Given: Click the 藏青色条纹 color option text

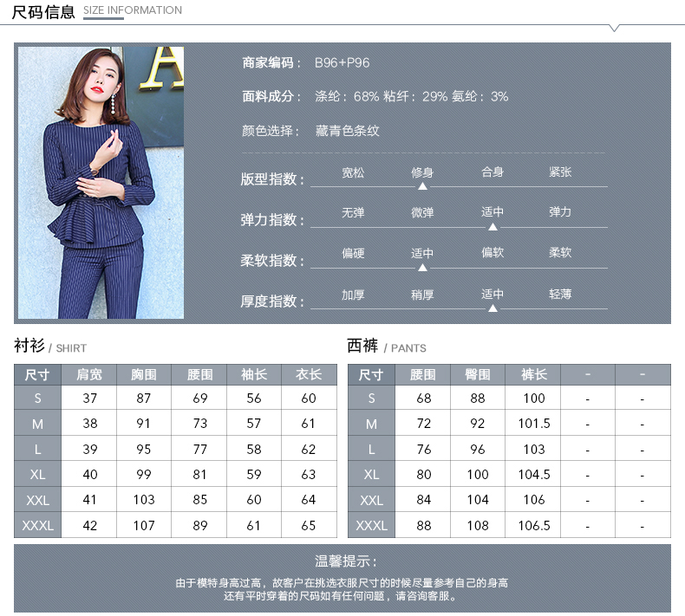Looking at the screenshot, I should (348, 132).
